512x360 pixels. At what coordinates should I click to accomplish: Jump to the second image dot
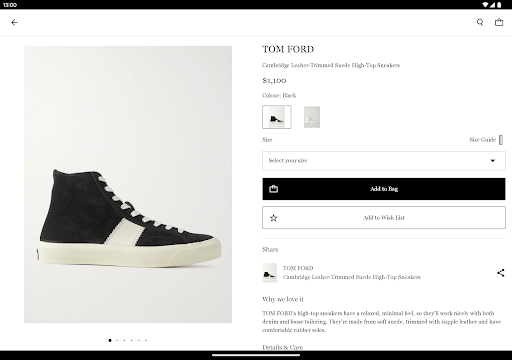(117, 340)
